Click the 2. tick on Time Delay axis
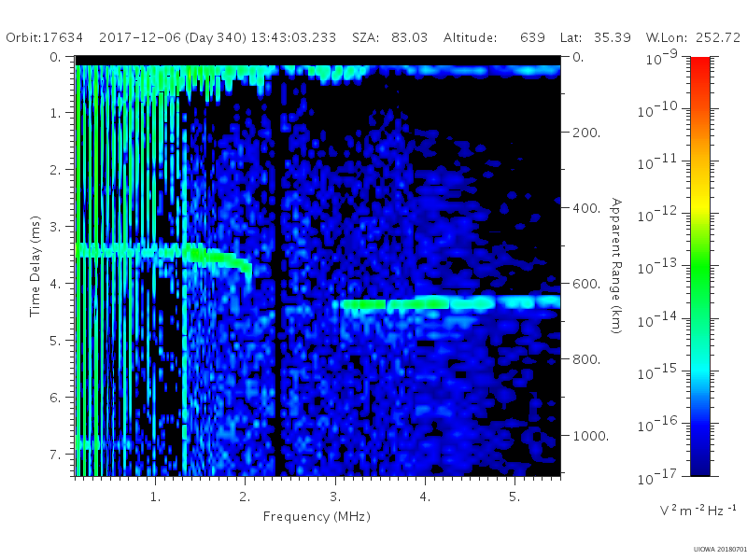This screenshot has height=560, width=747. click(55, 170)
